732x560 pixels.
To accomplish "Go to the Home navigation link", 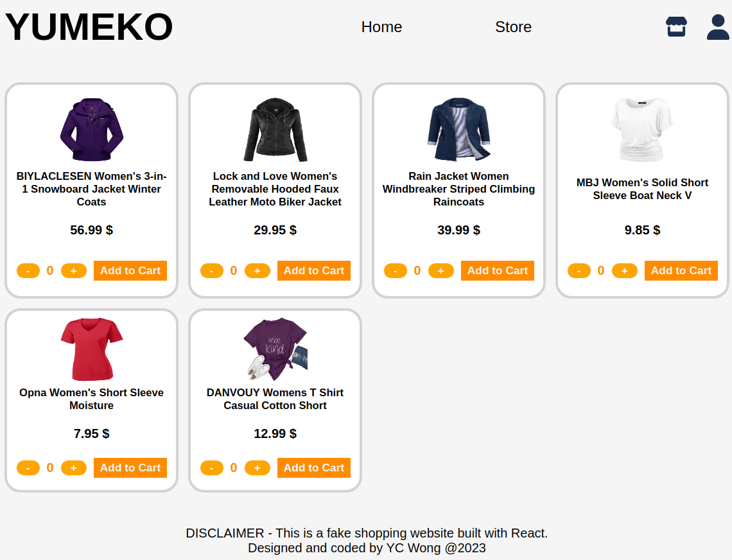I will point(381,27).
